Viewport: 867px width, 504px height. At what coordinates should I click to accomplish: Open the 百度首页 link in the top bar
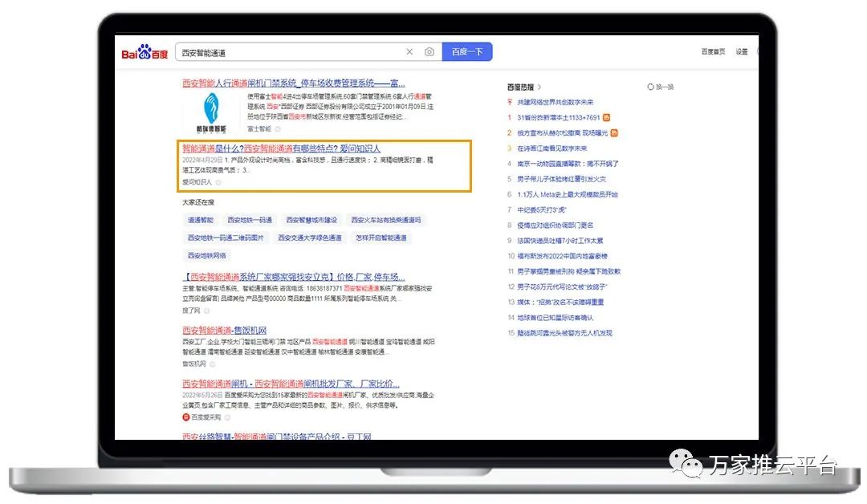[713, 52]
